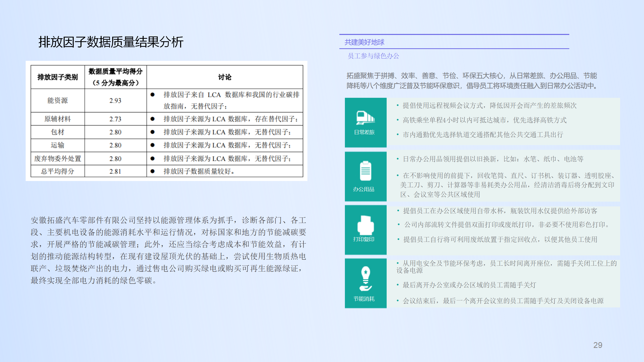644x362 pixels.
Task: Click the subtitle 员工参与绿色办公
Action: [x=373, y=56]
